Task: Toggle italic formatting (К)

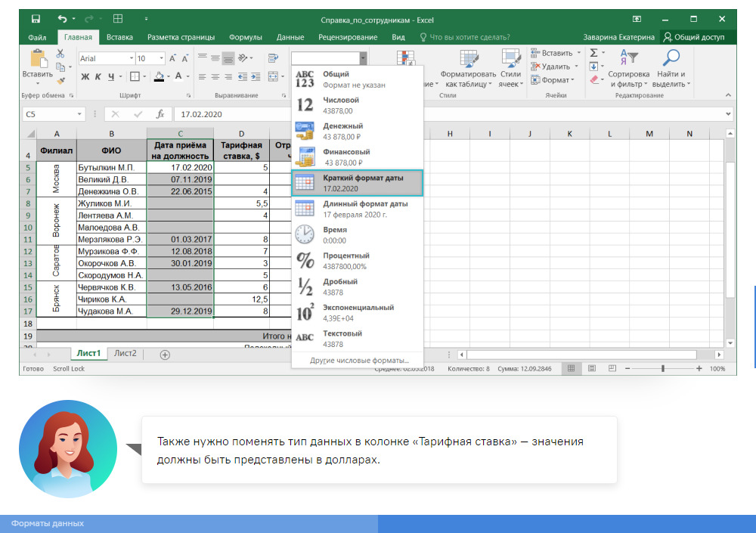Action: (98, 76)
